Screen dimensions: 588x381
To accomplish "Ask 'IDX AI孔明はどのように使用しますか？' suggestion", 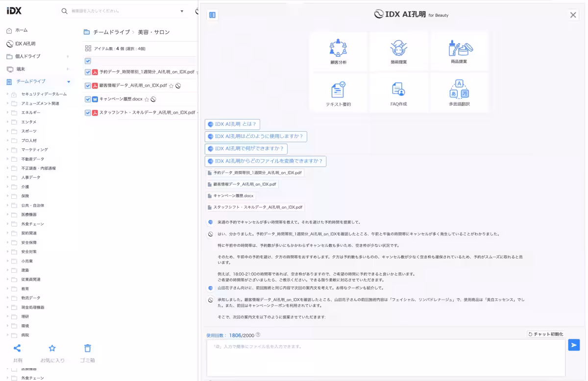I will (x=256, y=137).
